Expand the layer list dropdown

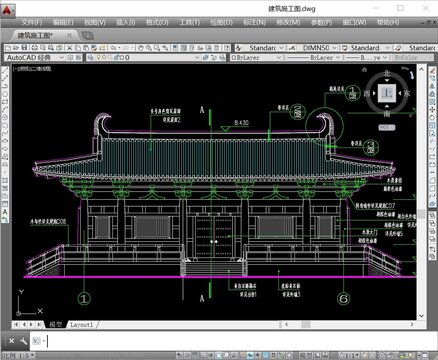197,57
